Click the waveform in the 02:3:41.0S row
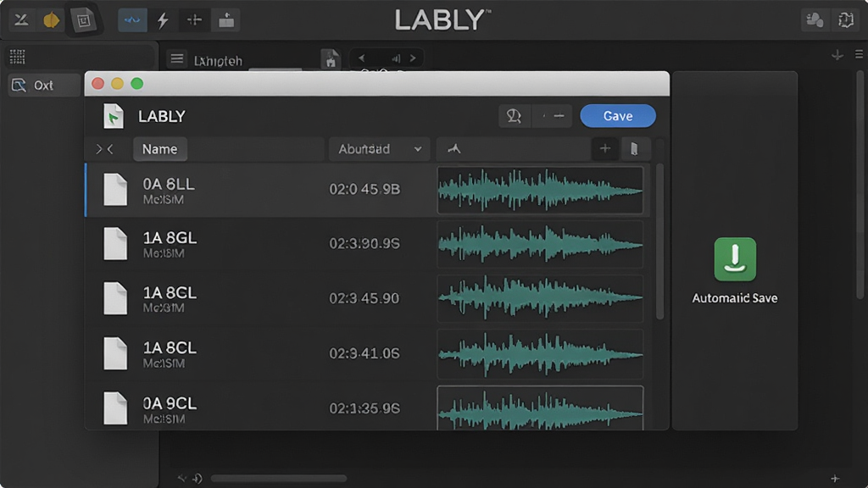The height and width of the screenshot is (488, 868). [x=540, y=353]
